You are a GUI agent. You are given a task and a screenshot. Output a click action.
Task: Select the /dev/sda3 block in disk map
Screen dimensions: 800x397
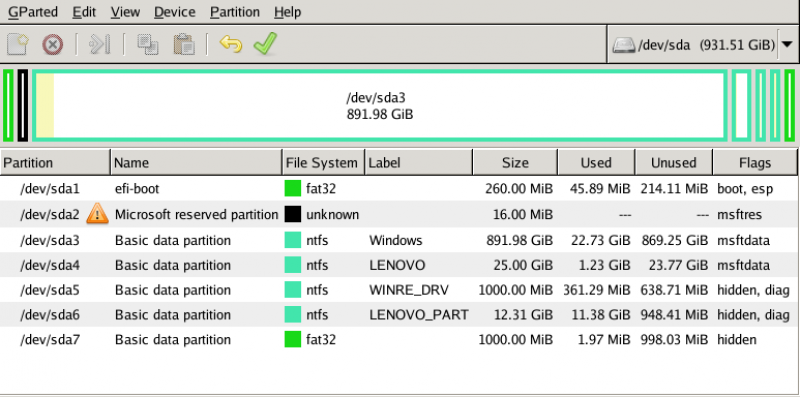tap(380, 106)
